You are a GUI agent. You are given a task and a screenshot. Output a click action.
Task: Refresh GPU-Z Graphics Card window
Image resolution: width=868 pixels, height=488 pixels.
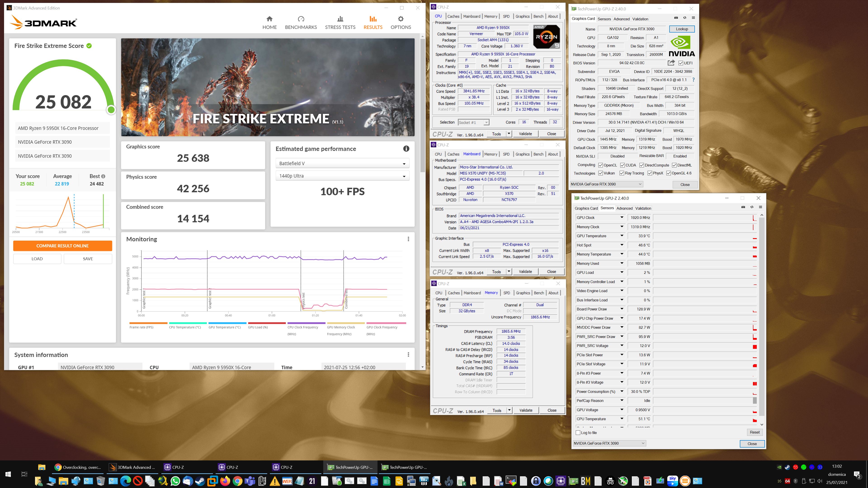coord(684,18)
